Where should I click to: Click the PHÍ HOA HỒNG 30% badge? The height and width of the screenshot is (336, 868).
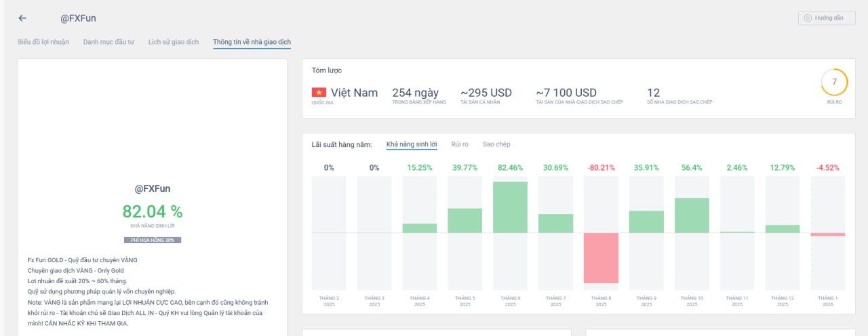[x=153, y=240]
